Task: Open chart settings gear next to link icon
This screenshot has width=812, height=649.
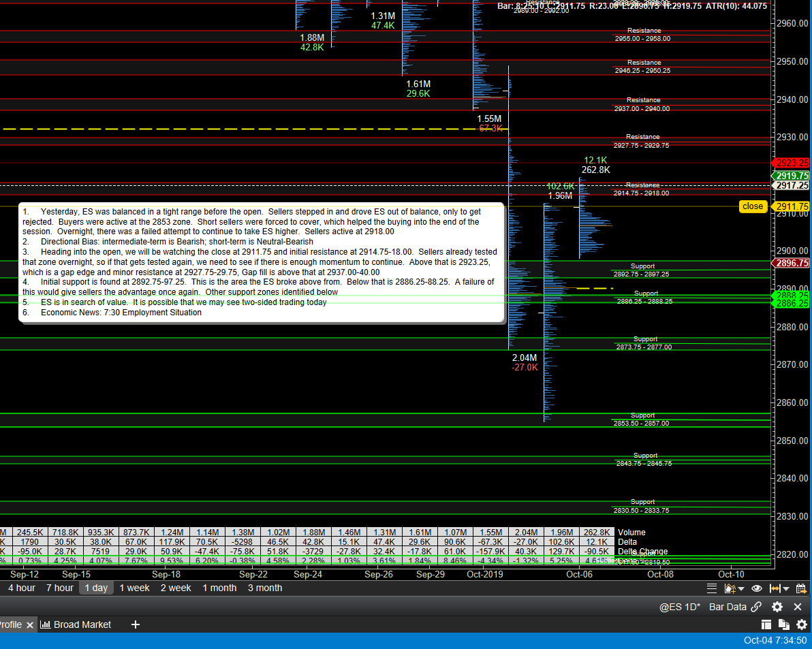Action: (x=777, y=607)
